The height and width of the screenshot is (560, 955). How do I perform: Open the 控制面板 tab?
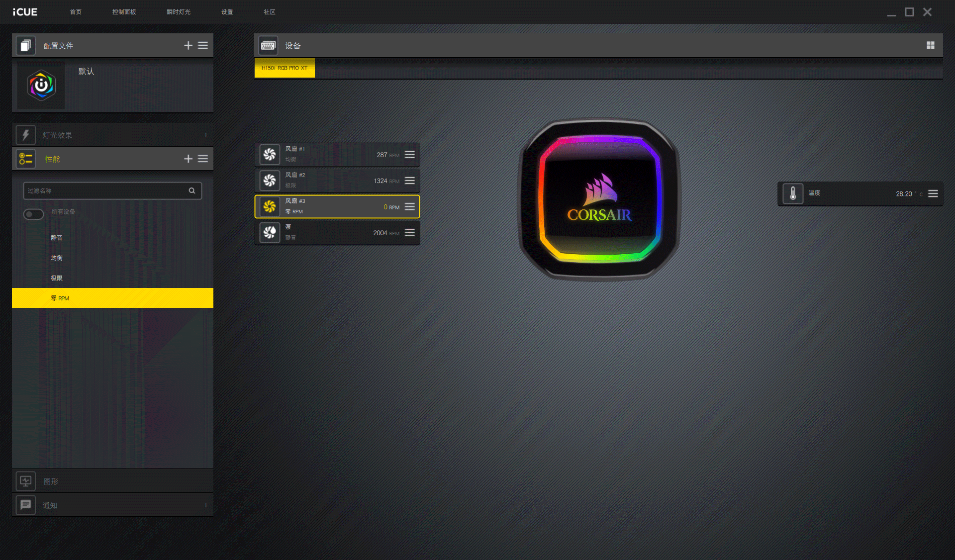[124, 12]
